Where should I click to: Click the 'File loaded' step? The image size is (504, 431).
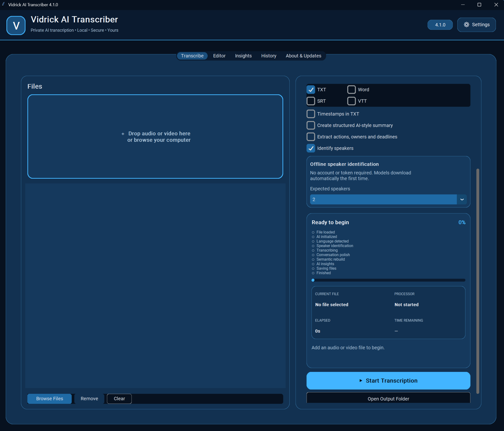tap(326, 232)
